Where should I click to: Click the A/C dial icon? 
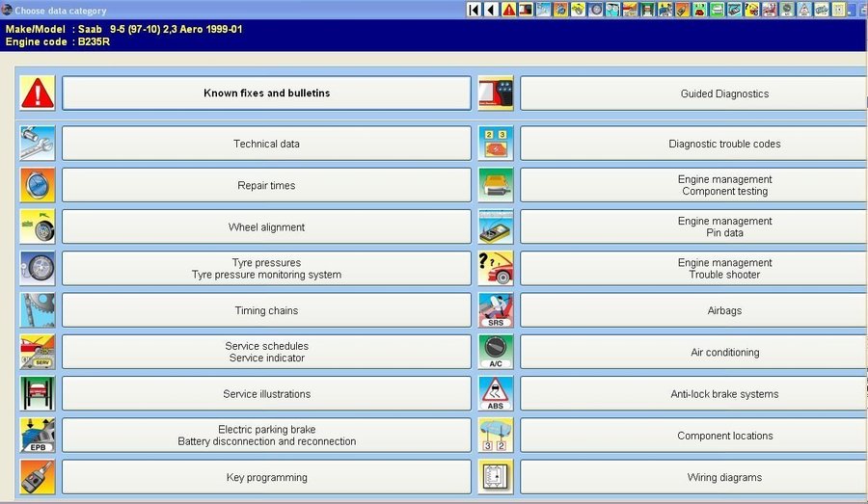(496, 352)
